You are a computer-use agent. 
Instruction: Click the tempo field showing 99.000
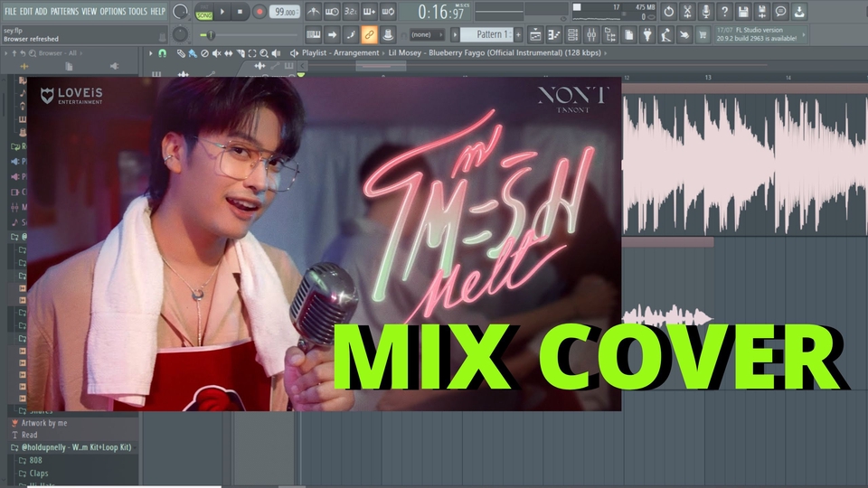pyautogui.click(x=285, y=12)
